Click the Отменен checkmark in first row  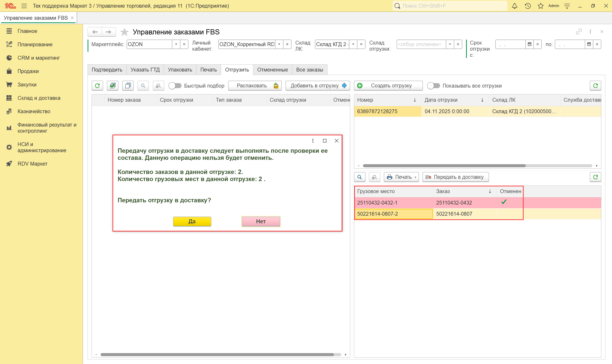pyautogui.click(x=504, y=202)
